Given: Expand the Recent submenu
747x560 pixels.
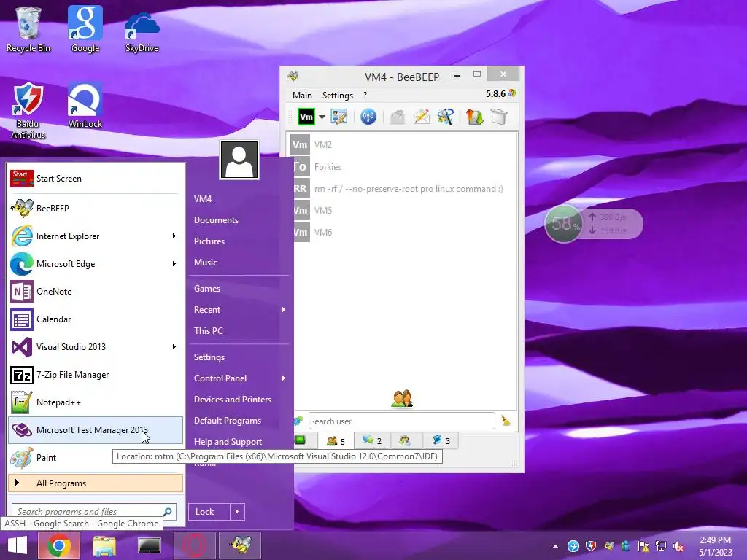Looking at the screenshot, I should 239,309.
